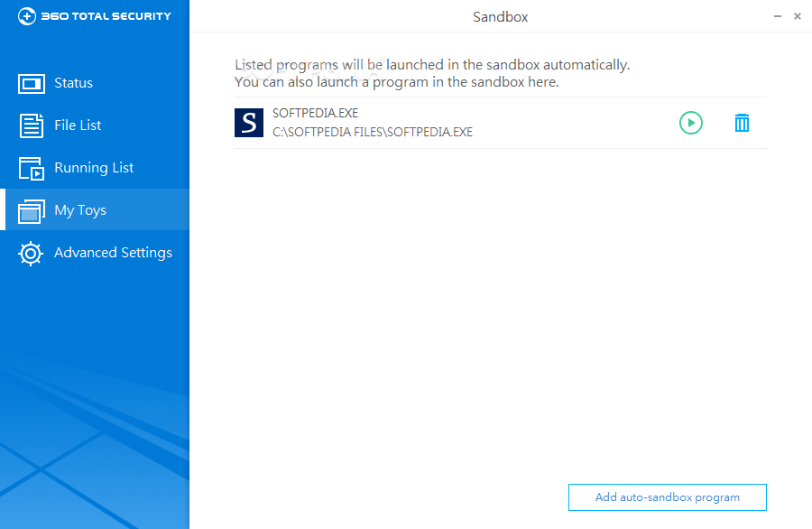Screen dimensions: 812x529
Task: Select the SOFTPEDIA.EXE program name
Action: click(316, 113)
